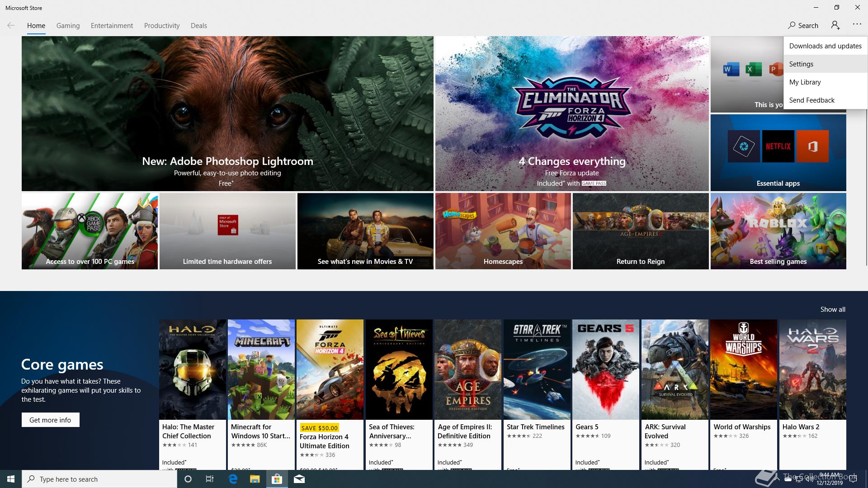Screen dimensions: 868x488
Task: Open Halo: The Master Chief Collection card
Action: [x=193, y=394]
